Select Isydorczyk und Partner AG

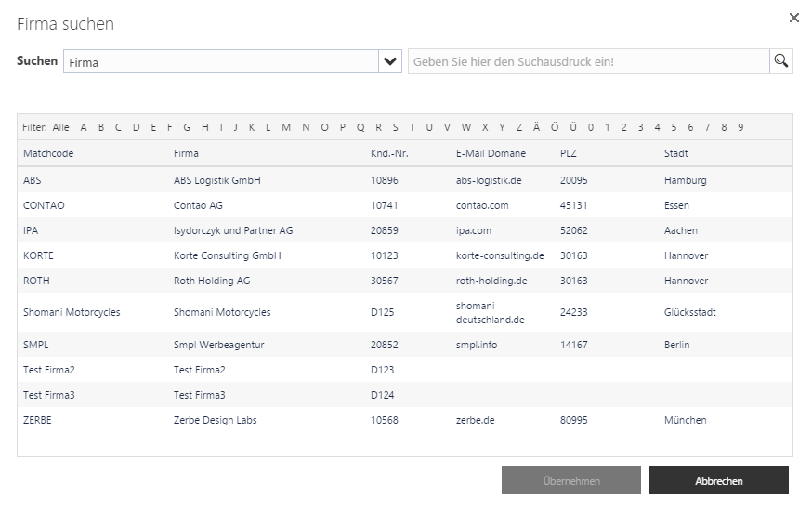pos(233,230)
